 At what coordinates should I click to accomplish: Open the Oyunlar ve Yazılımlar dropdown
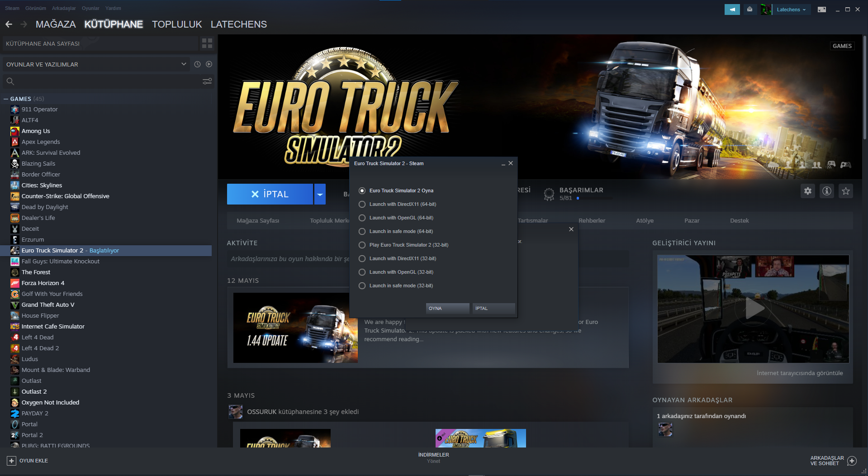(x=96, y=64)
